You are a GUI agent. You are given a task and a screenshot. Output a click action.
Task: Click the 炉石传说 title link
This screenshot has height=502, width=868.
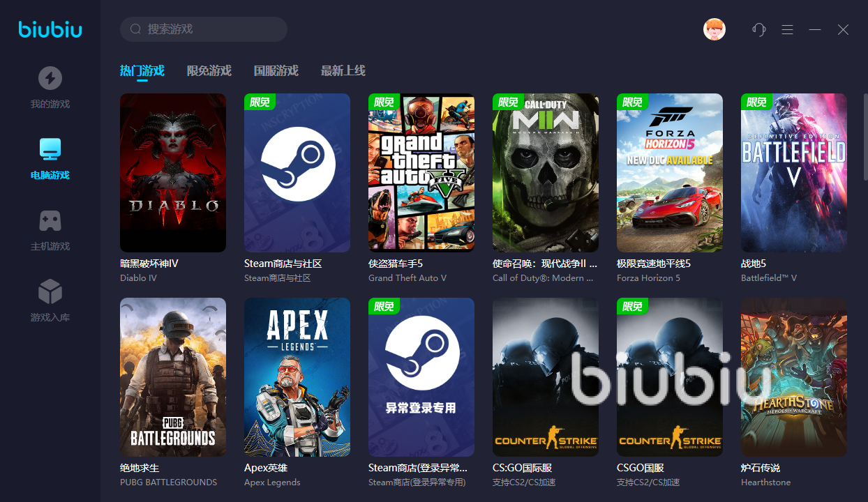[x=761, y=468]
